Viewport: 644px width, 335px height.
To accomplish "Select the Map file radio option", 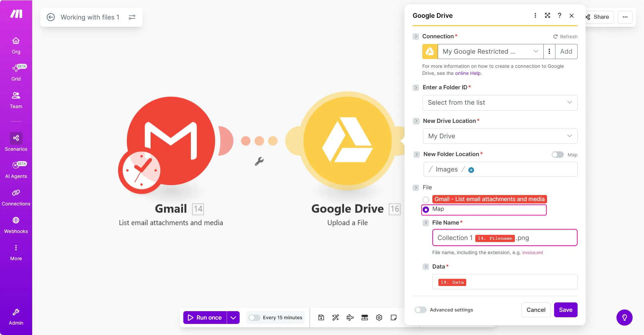I will coord(426,209).
